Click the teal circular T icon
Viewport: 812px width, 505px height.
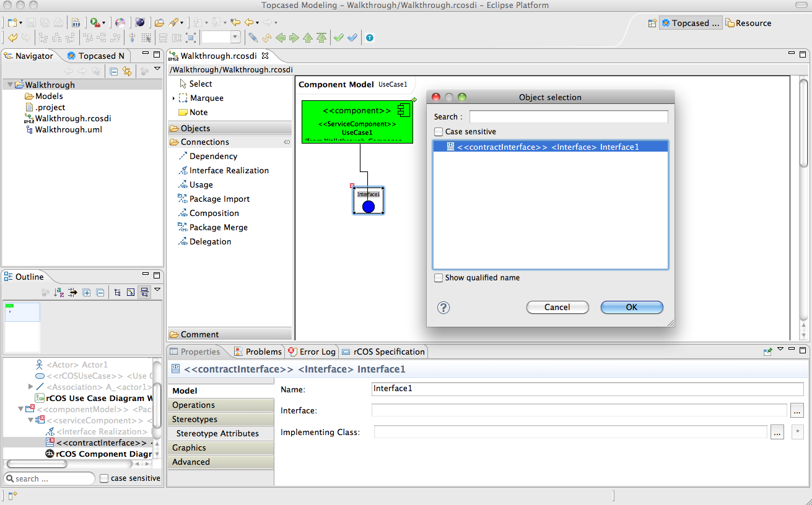[x=370, y=38]
